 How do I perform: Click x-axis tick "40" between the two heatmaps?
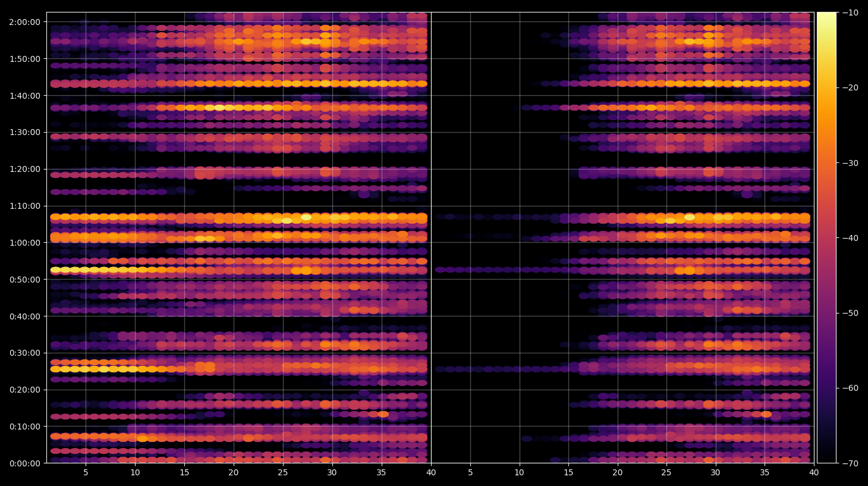pyautogui.click(x=431, y=473)
